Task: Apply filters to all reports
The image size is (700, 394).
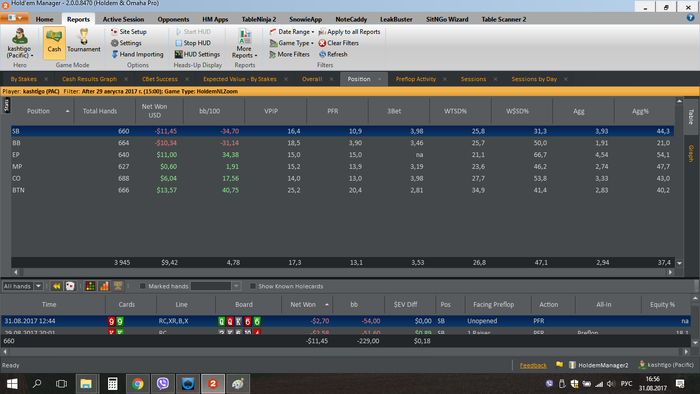Action: coord(349,32)
